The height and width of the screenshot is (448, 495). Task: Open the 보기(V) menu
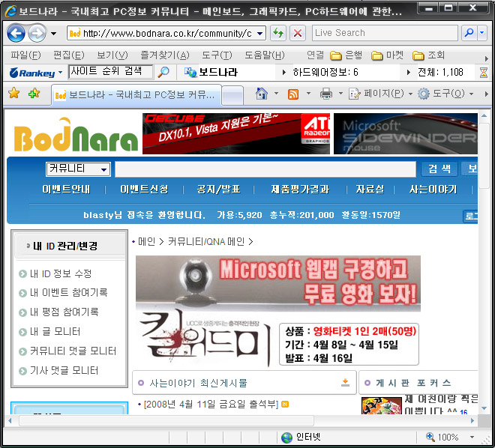click(x=112, y=55)
